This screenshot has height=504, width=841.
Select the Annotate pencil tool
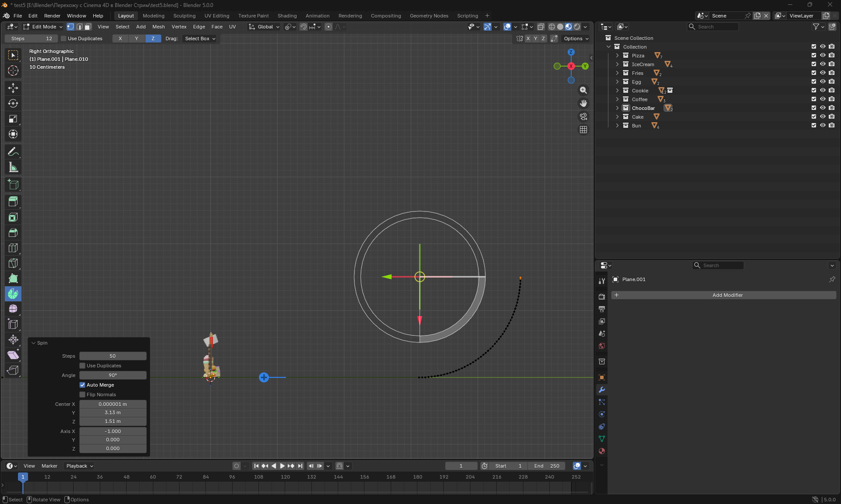13,152
